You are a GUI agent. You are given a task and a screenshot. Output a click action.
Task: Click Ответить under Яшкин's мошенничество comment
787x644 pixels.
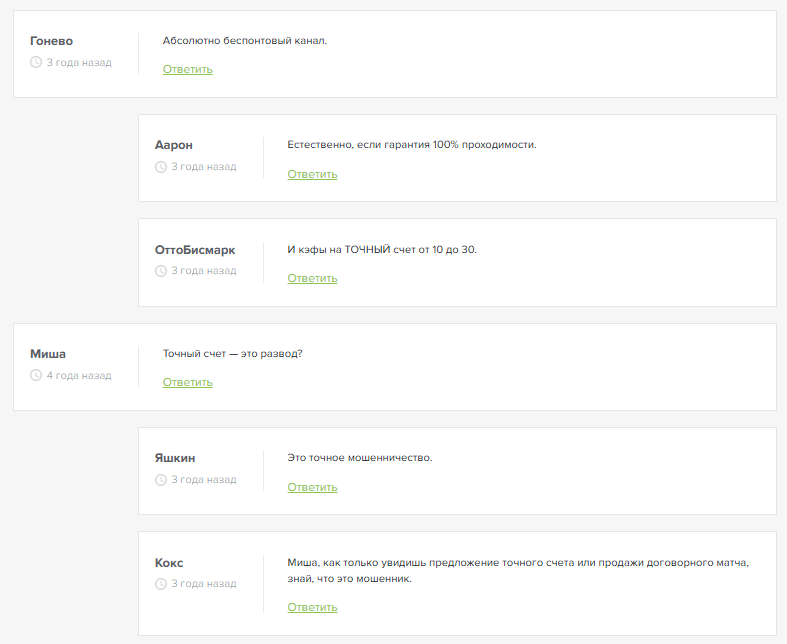pyautogui.click(x=312, y=487)
